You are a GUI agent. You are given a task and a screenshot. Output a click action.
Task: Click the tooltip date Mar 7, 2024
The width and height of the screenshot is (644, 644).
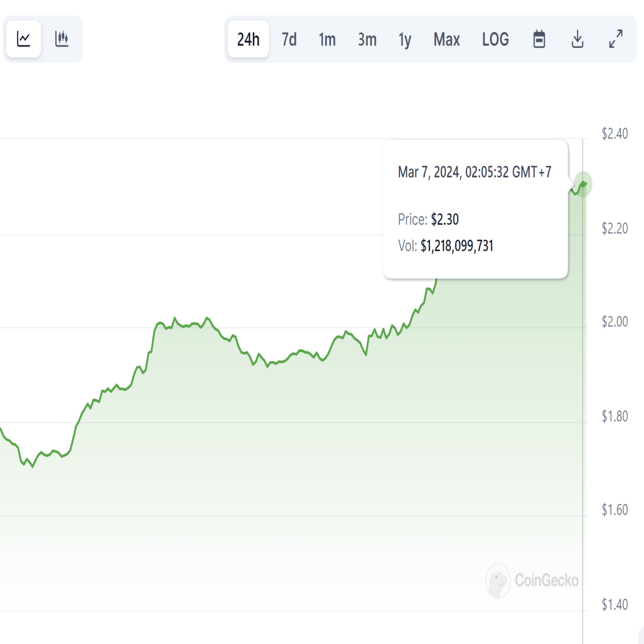tap(429, 172)
